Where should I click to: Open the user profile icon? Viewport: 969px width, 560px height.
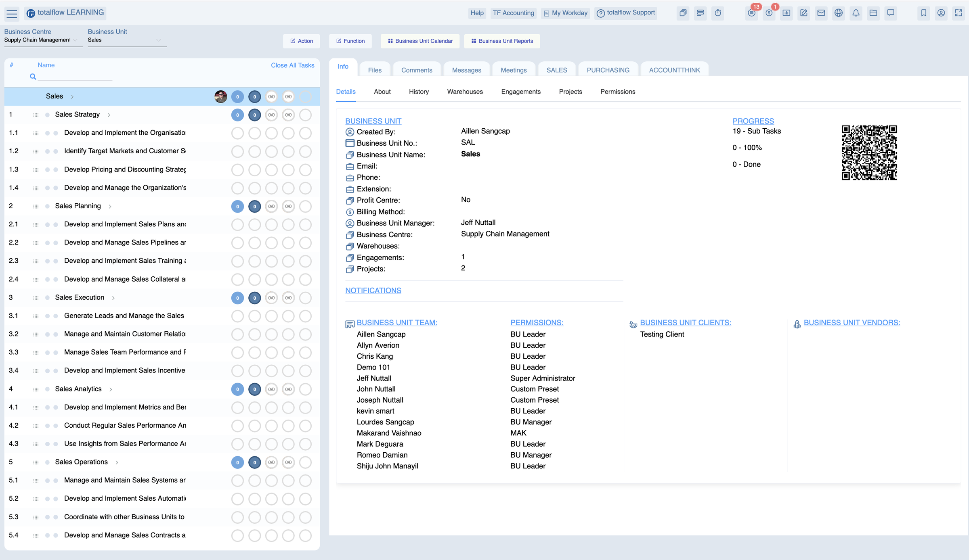[941, 13]
